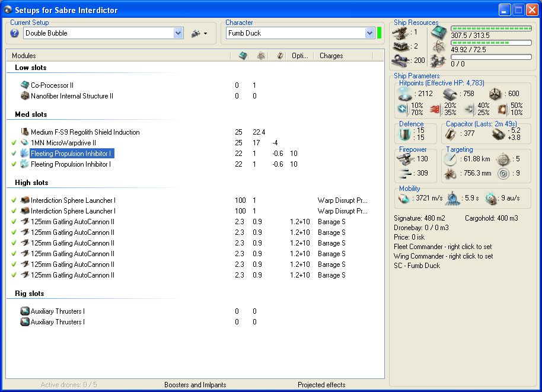The width and height of the screenshot is (542, 392).
Task: Click the SC - Fumb Duck entry
Action: pos(417,266)
